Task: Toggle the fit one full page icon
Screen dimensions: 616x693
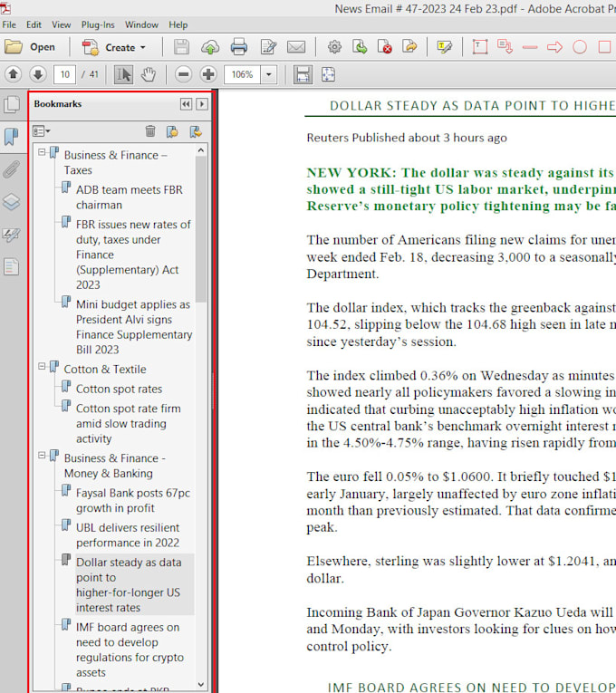Action: pos(328,74)
